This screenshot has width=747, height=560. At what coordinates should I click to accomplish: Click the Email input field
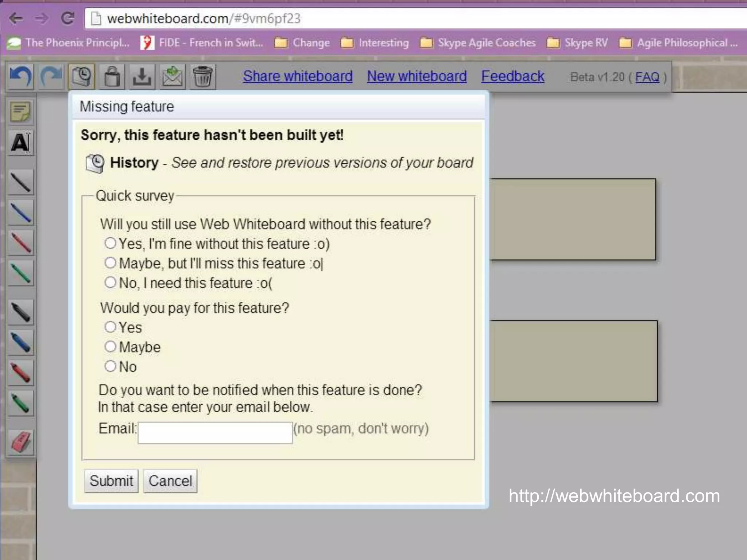coord(215,433)
